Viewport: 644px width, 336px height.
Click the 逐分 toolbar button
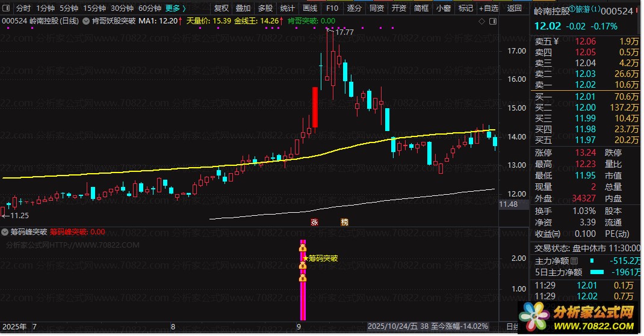[354, 8]
